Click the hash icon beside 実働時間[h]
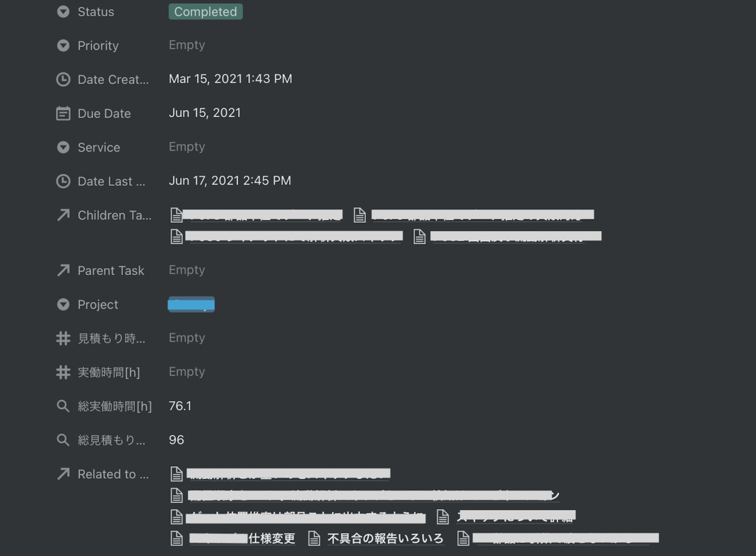The width and height of the screenshot is (756, 556). tap(63, 372)
